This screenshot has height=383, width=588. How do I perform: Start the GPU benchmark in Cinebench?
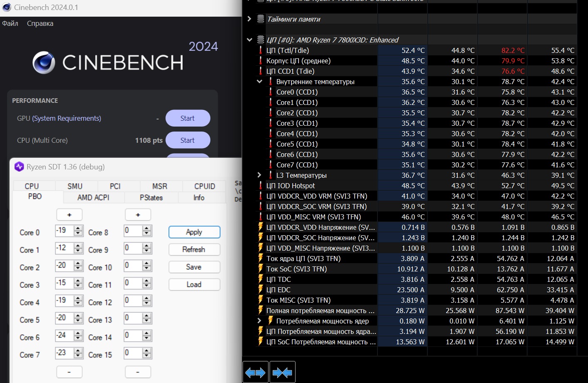188,118
